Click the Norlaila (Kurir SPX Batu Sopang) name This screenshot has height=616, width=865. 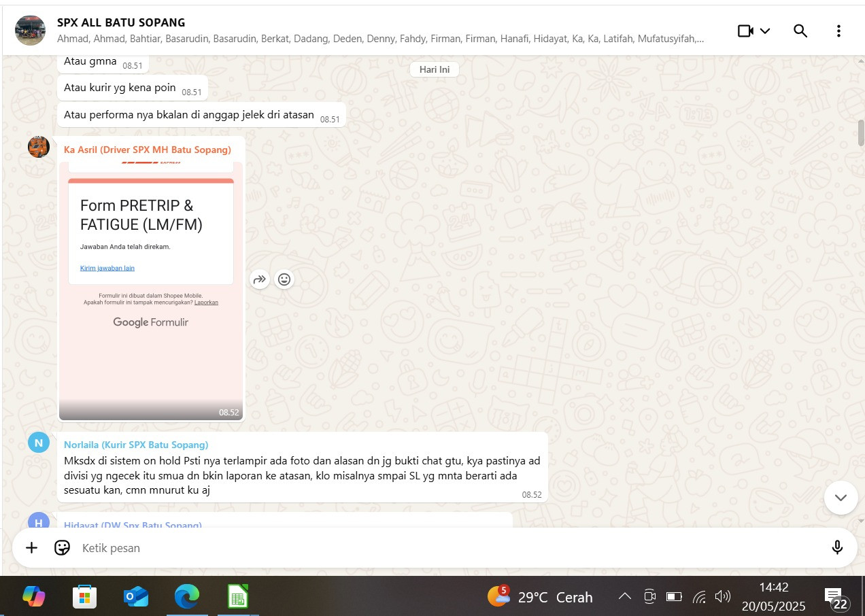(x=136, y=445)
